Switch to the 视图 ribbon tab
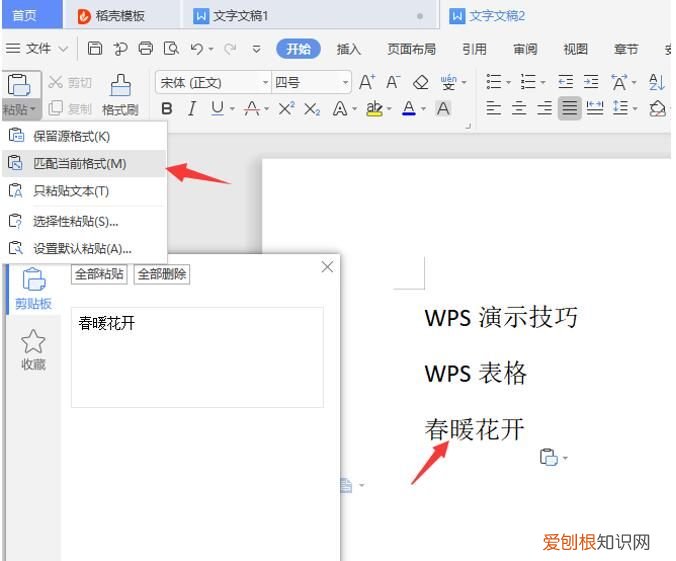This screenshot has height=561, width=676. pos(576,49)
